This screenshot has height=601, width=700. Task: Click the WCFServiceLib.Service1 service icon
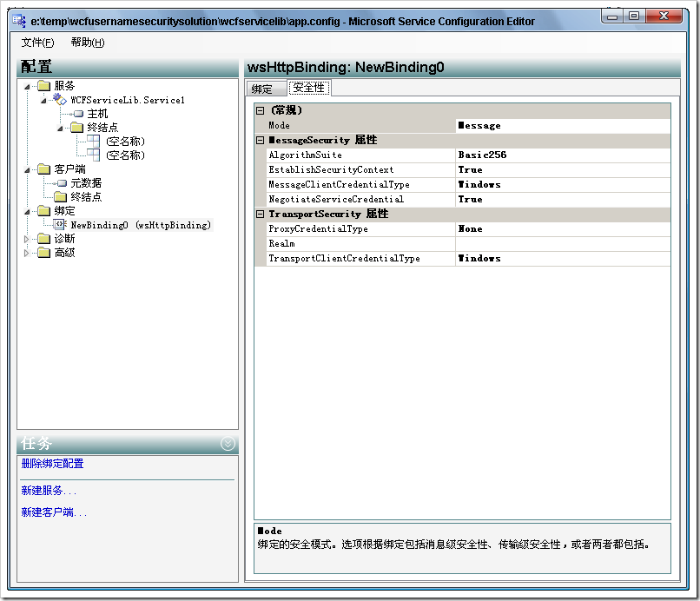pyautogui.click(x=60, y=99)
